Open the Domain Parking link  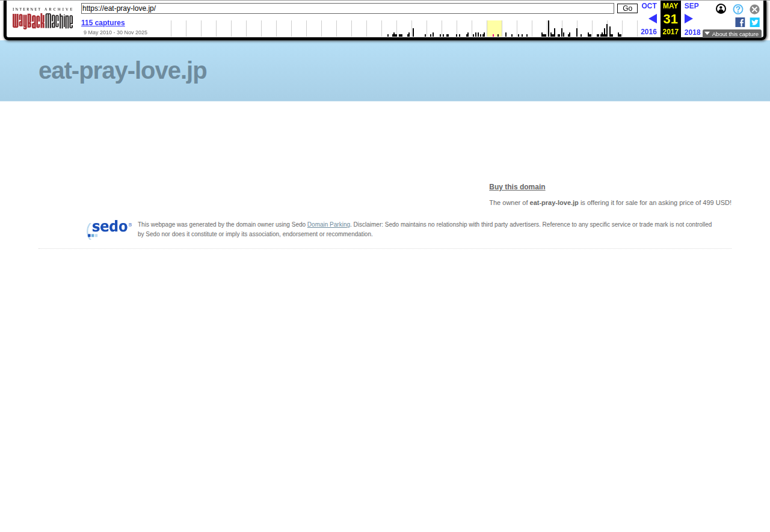click(x=328, y=225)
